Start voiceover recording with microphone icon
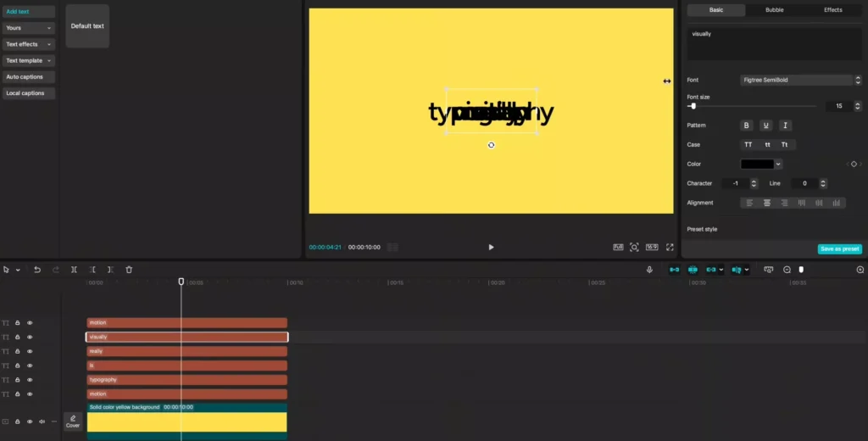Viewport: 868px width, 441px height. coord(649,270)
